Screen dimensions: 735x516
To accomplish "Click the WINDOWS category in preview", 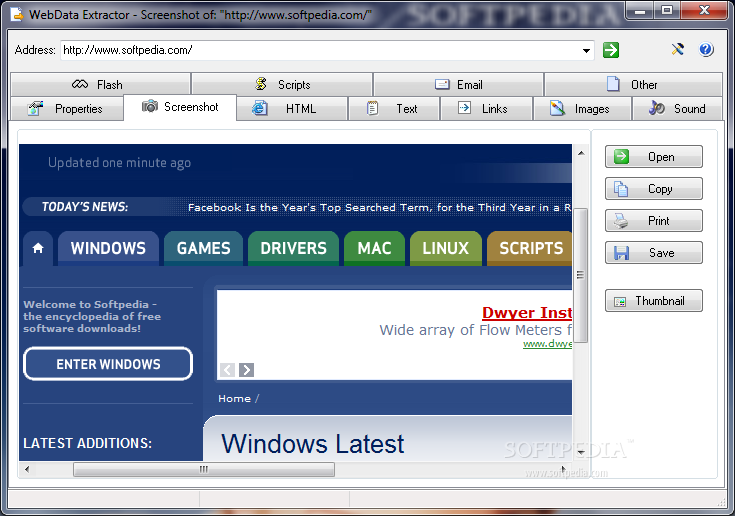I will click(108, 248).
